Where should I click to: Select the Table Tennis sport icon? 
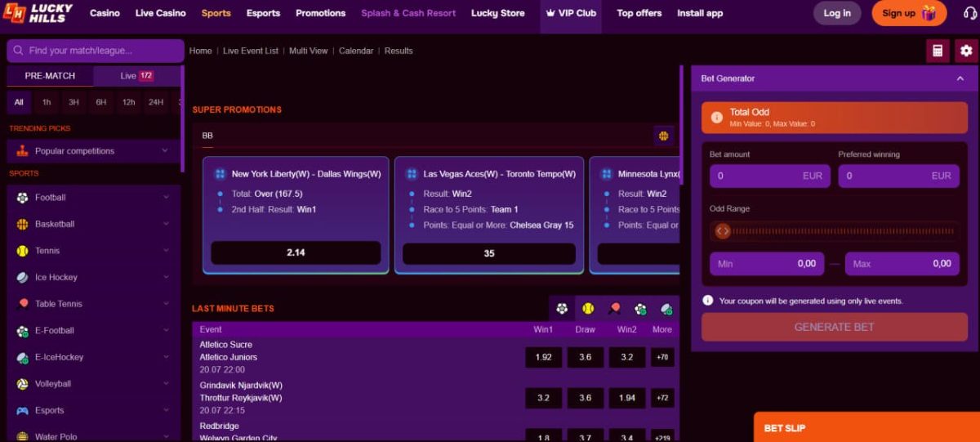pos(22,304)
